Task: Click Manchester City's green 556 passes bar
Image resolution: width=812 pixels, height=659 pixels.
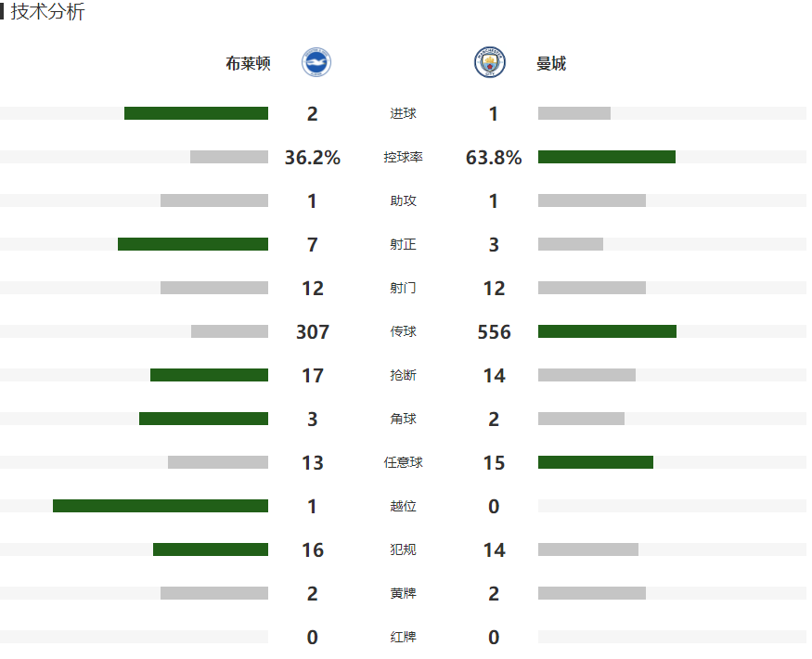Action: point(608,331)
